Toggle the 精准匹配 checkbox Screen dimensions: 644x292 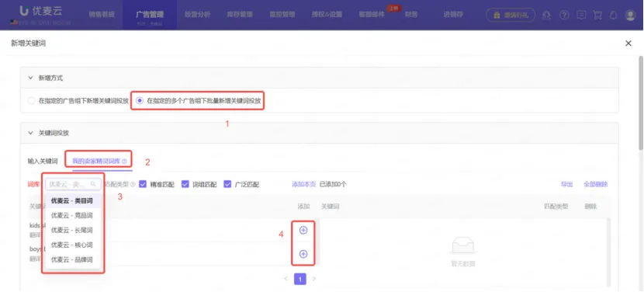pos(143,184)
